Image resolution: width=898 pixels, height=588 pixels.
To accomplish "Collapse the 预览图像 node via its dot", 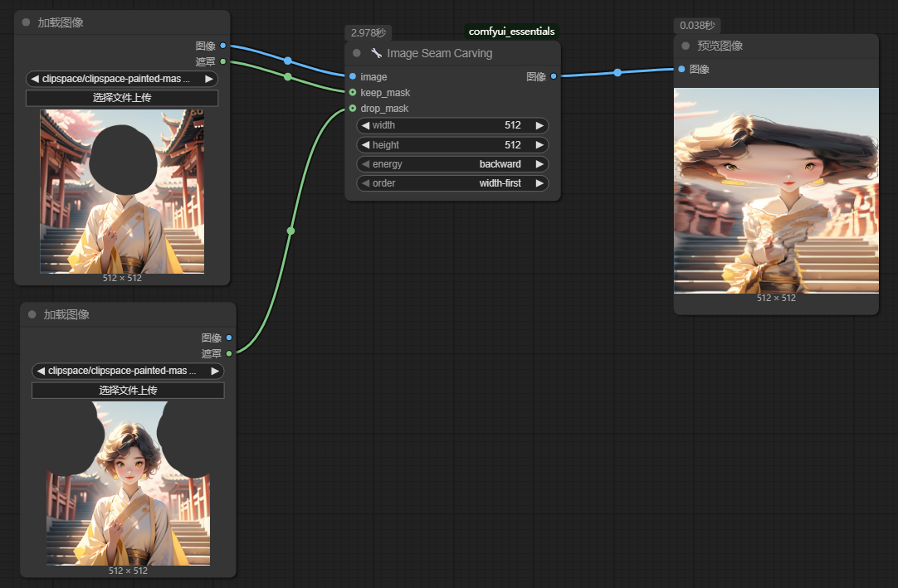I will pyautogui.click(x=686, y=46).
